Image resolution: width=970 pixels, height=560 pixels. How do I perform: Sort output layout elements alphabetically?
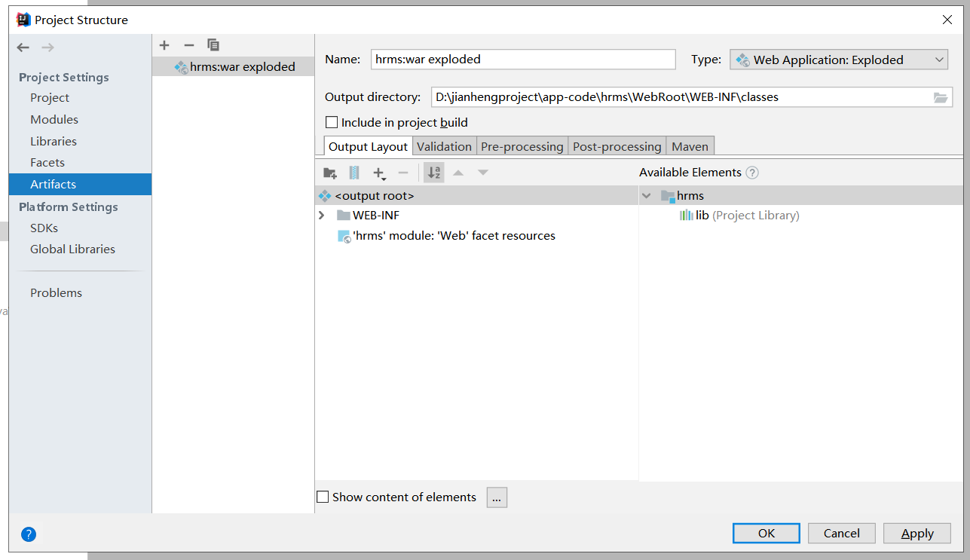point(433,172)
